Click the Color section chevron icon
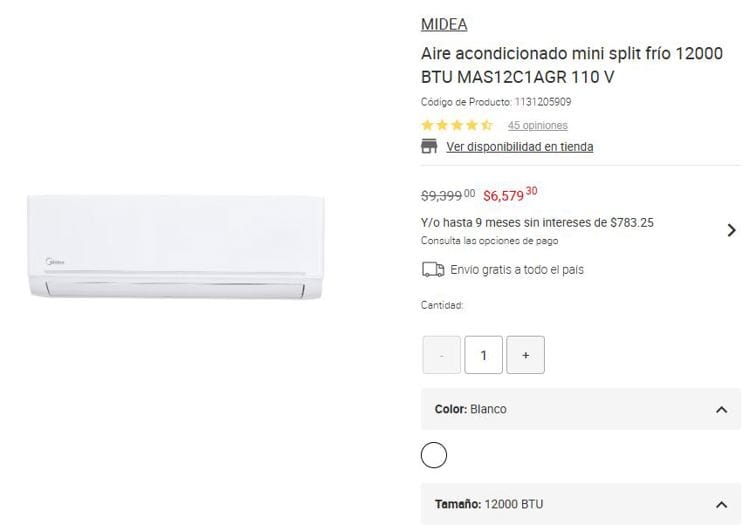Viewport: 750px width, 531px height. point(721,410)
